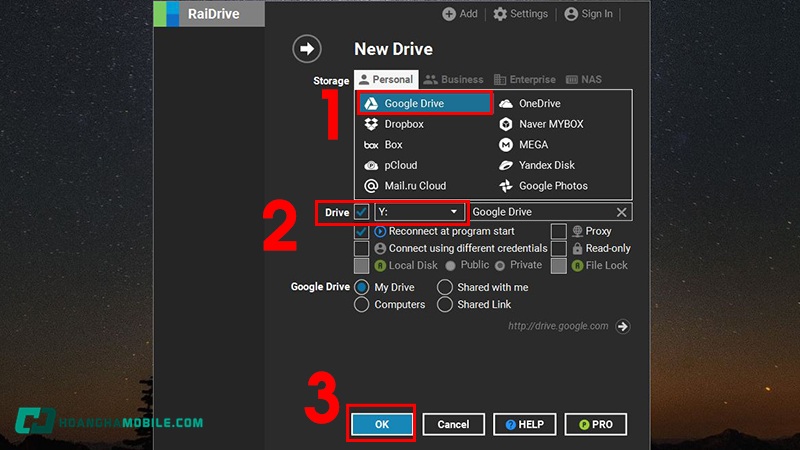
Task: Select MEGA storage option
Action: tap(523, 145)
